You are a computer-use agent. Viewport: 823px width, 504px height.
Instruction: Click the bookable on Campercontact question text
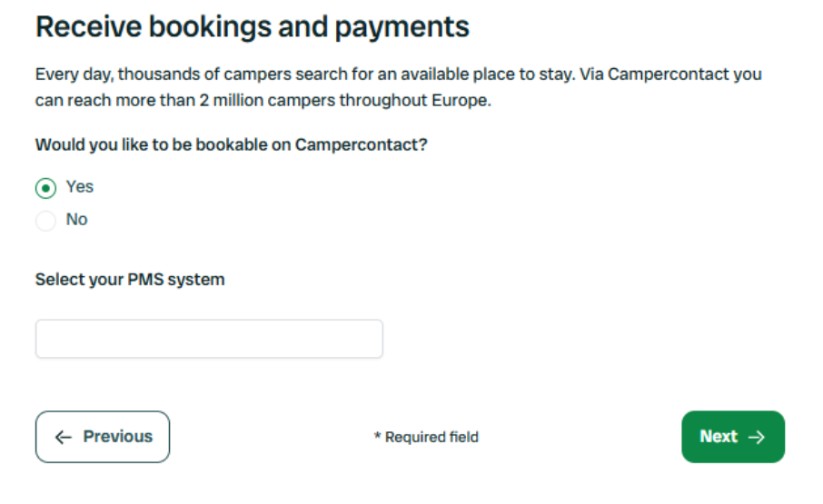(231, 145)
